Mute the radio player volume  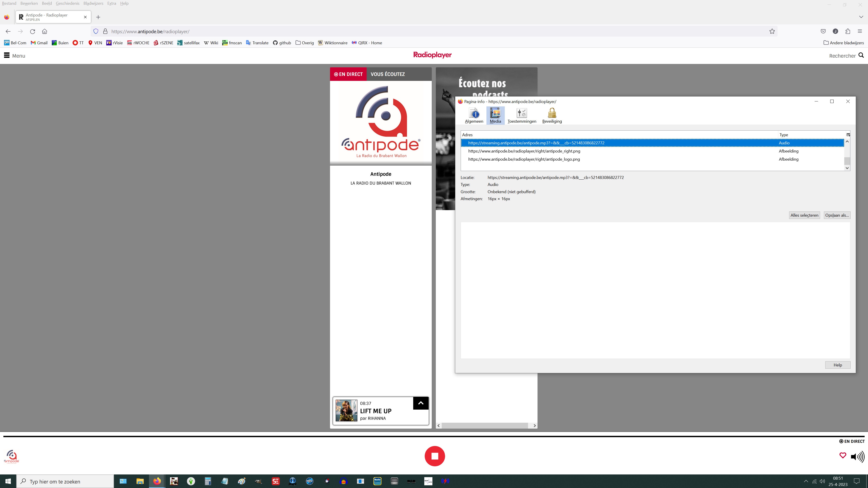[x=857, y=457]
